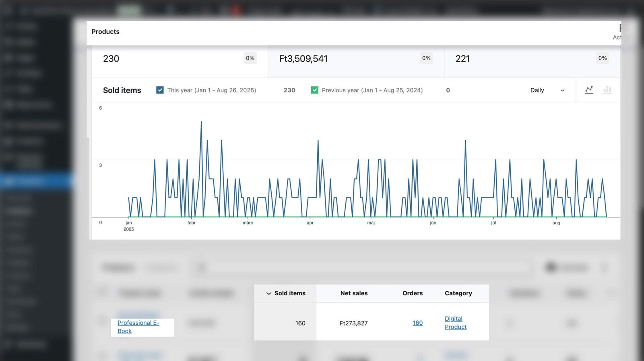Uncheck the This year comparison checkbox
This screenshot has height=361, width=644.
tap(160, 90)
